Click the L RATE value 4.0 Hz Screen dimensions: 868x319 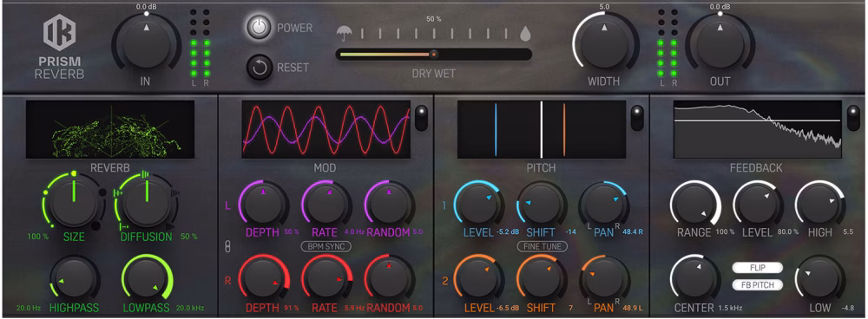pyautogui.click(x=353, y=232)
